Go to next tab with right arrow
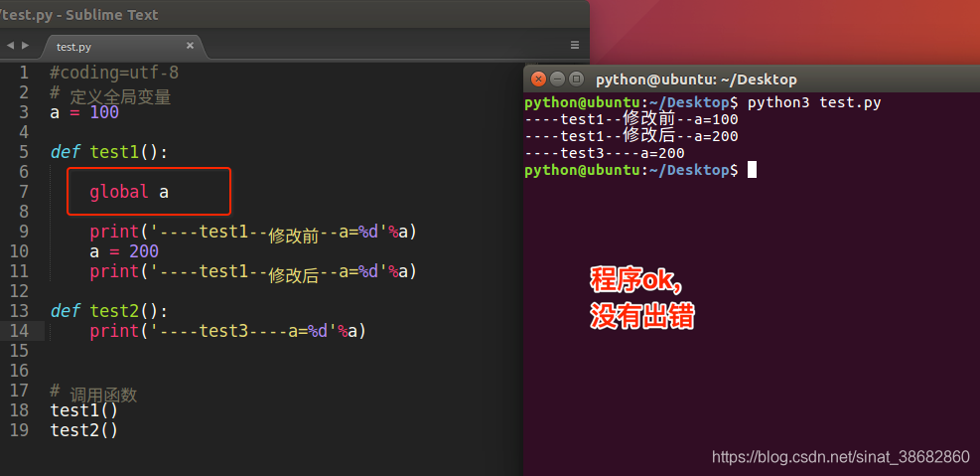Viewport: 980px width, 476px height. pyautogui.click(x=25, y=45)
